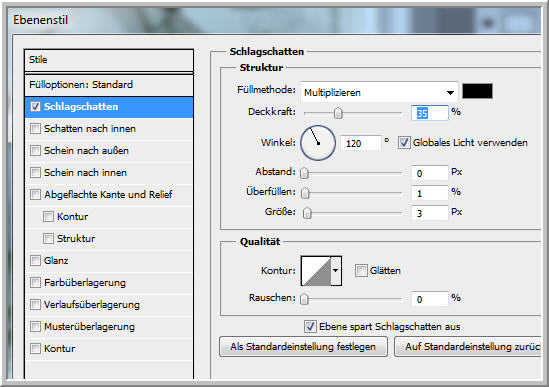Click the black shadow color swatch
Viewport: 549px width, 387px height.
tap(477, 91)
